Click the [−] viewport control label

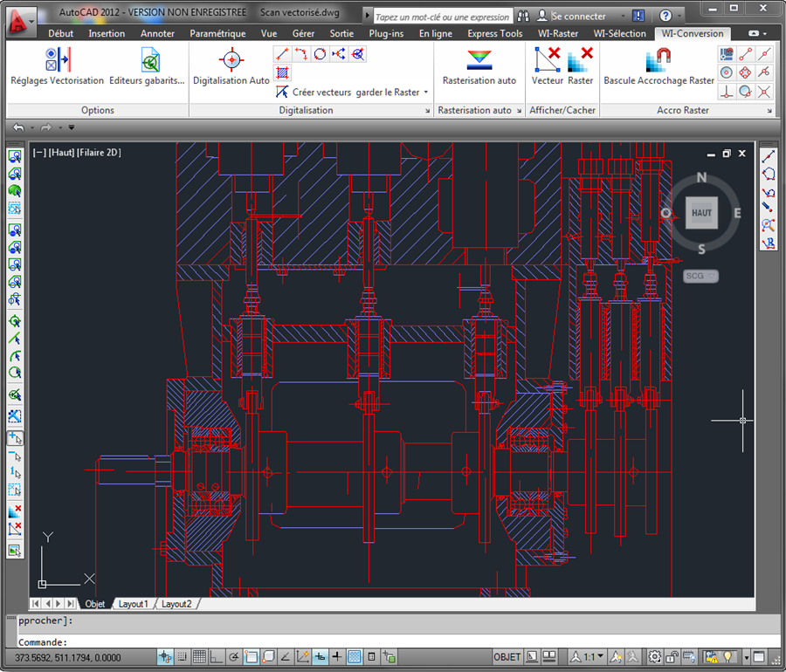tap(39, 152)
